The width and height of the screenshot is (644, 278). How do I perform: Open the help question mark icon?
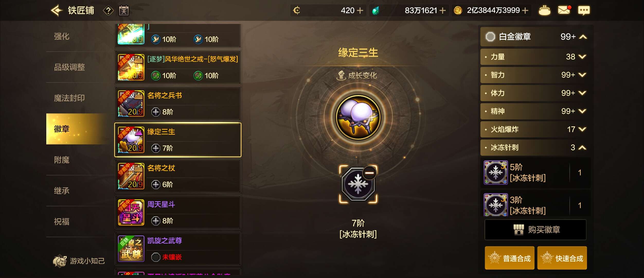pos(108,11)
